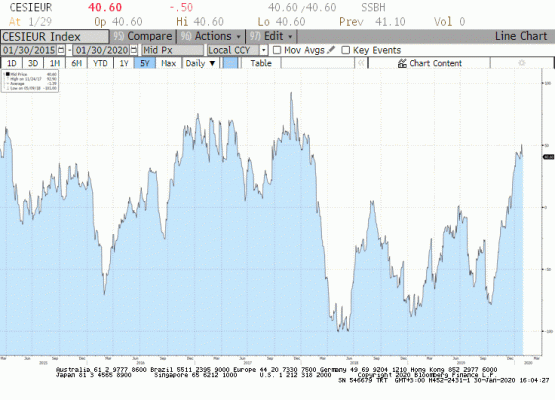
Task: Click the double-chevron collapse panel icon
Action: (x=361, y=63)
